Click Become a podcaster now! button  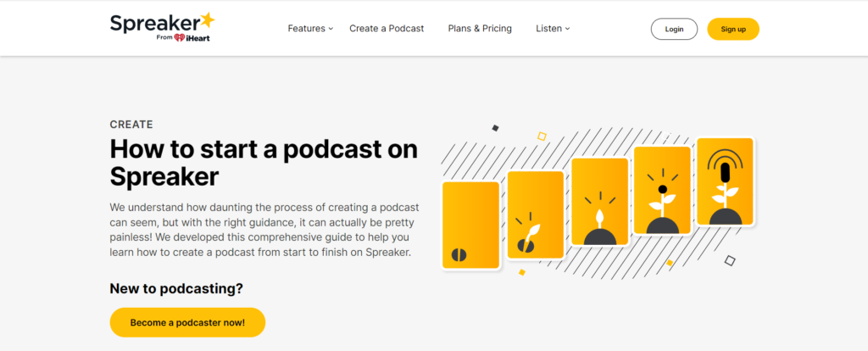(x=187, y=322)
